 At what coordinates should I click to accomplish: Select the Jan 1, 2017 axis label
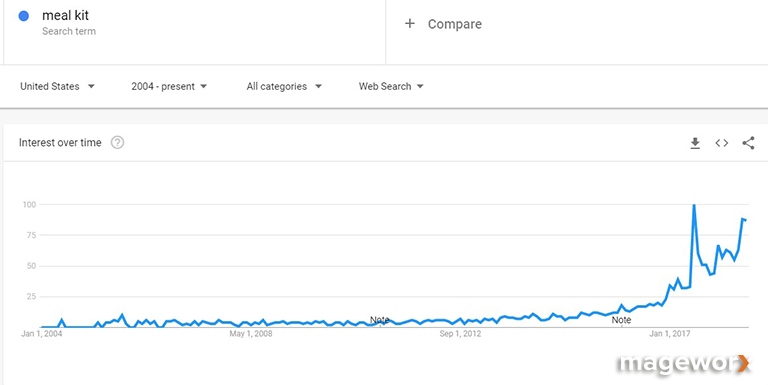(x=670, y=334)
